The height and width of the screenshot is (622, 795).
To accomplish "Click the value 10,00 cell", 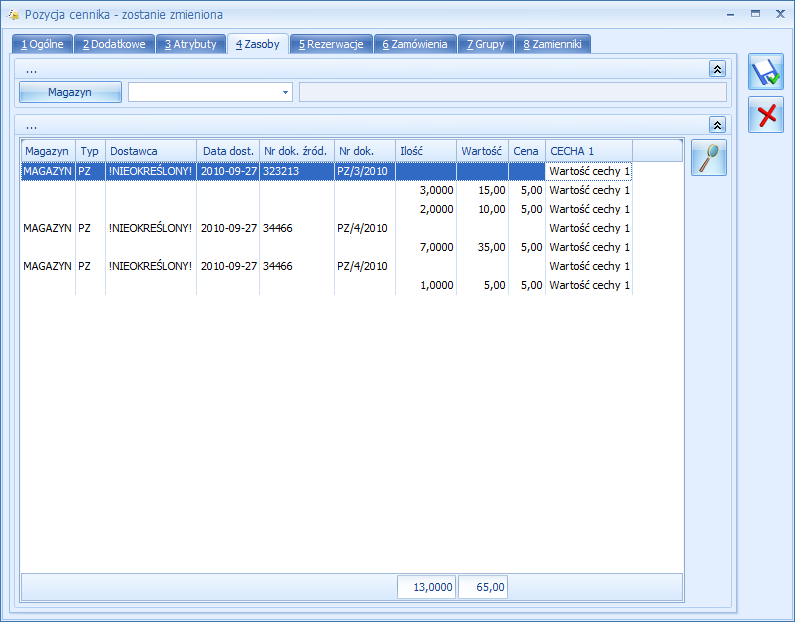I will [x=482, y=209].
